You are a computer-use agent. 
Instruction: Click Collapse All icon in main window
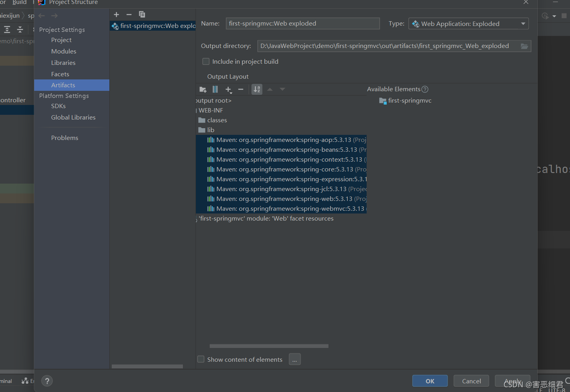[20, 29]
